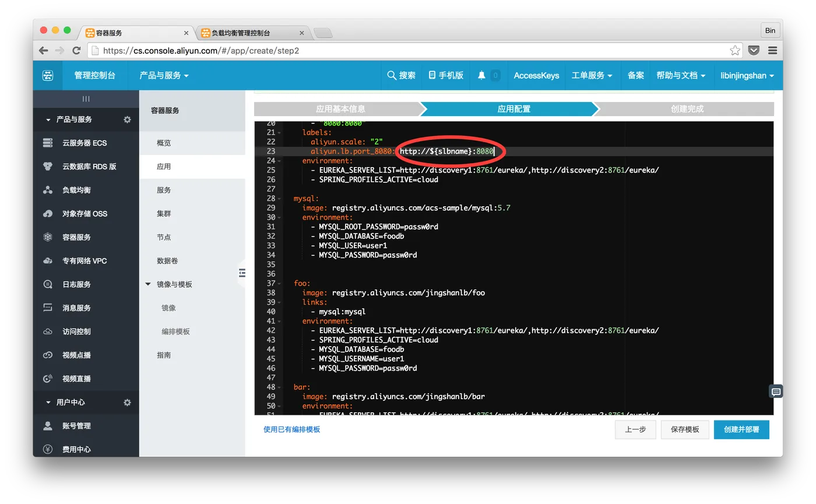The image size is (816, 504).
Task: Open 管理控制台 in the header
Action: (x=94, y=75)
